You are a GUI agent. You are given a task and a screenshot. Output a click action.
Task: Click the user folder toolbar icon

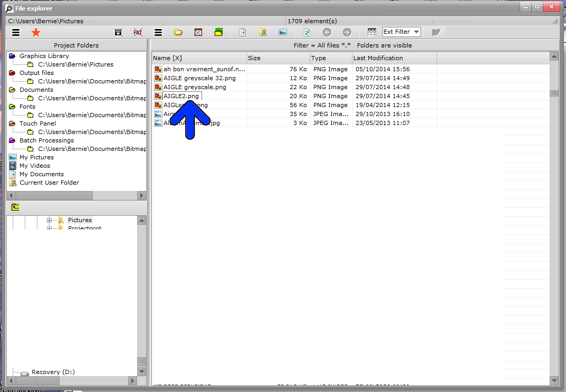coord(263,32)
